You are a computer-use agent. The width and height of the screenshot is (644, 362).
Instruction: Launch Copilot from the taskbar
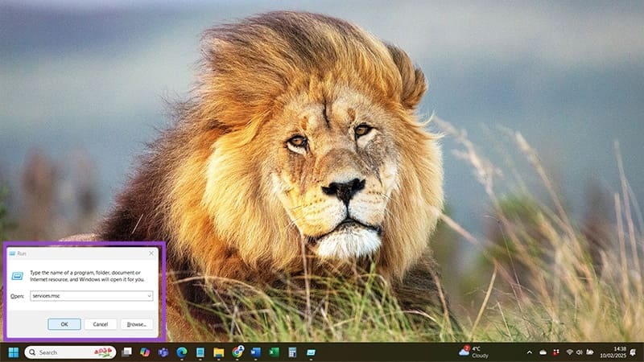[145, 352]
